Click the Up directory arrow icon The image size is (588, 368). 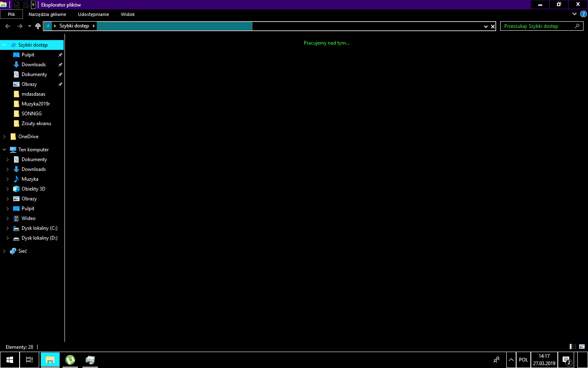[38, 26]
